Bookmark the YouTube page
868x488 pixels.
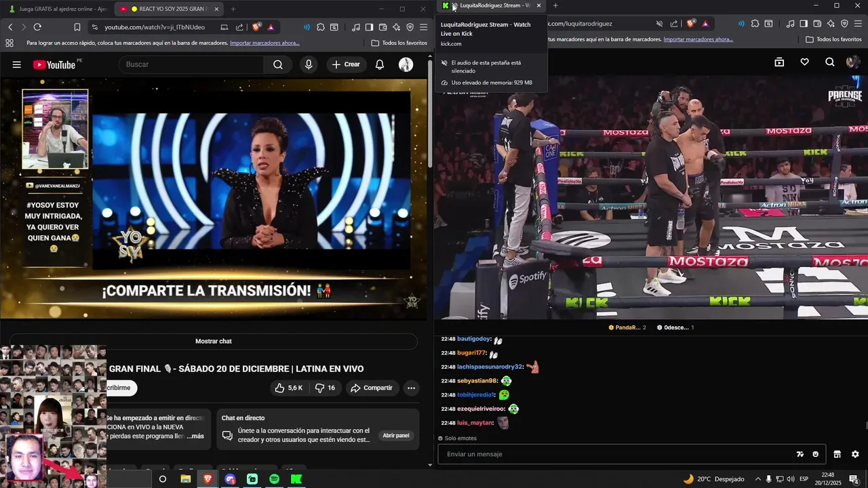click(x=77, y=27)
